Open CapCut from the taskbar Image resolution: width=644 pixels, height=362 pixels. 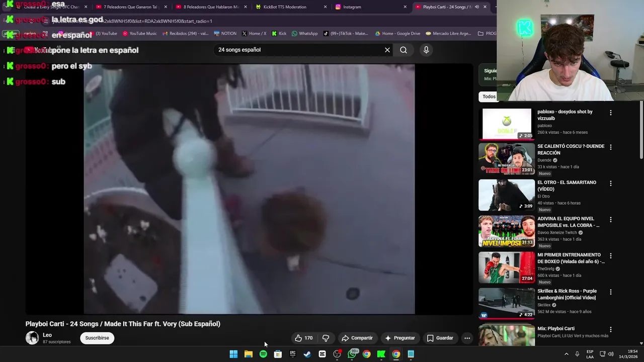click(322, 354)
